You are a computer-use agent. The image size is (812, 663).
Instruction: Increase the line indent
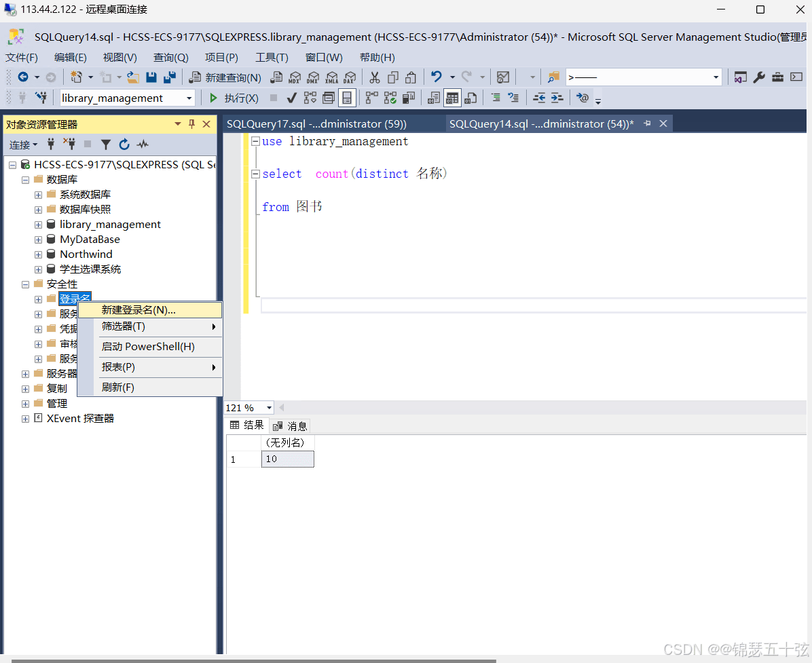coord(557,98)
